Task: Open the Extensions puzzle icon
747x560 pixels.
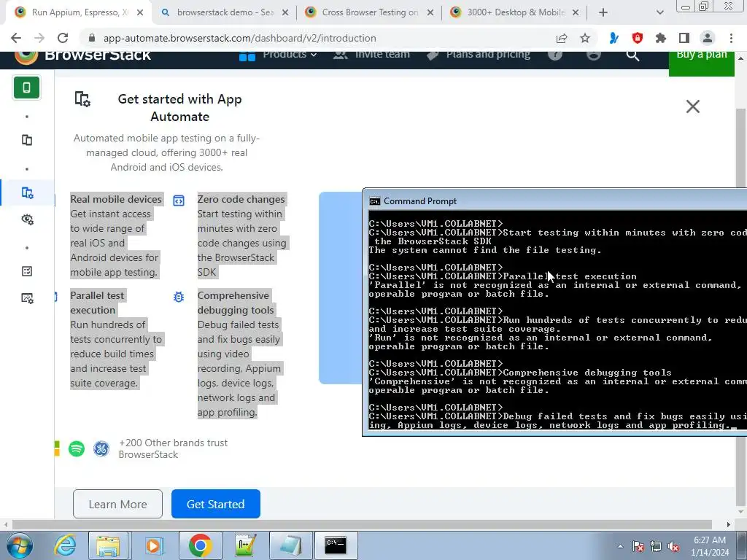Action: coord(661,38)
